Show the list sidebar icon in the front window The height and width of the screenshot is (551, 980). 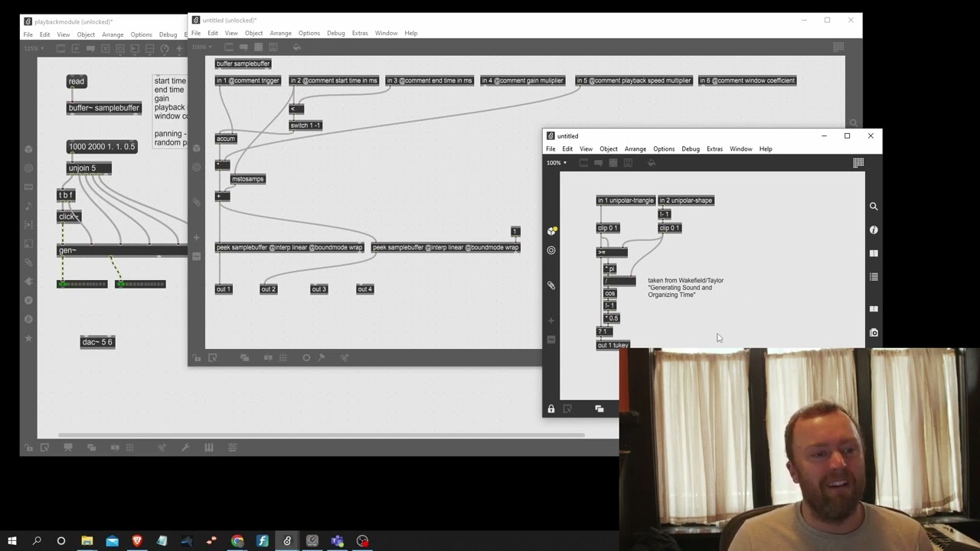click(874, 277)
